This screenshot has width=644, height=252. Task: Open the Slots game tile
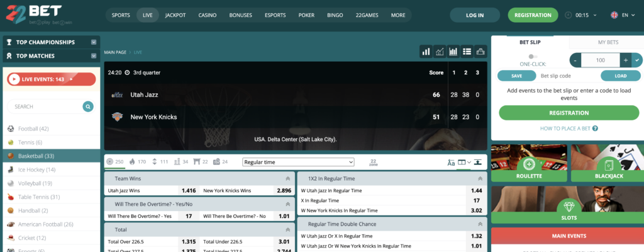click(x=569, y=205)
